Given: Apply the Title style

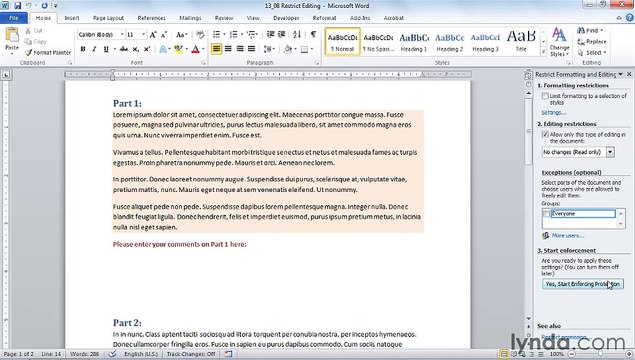Looking at the screenshot, I should coord(521,41).
